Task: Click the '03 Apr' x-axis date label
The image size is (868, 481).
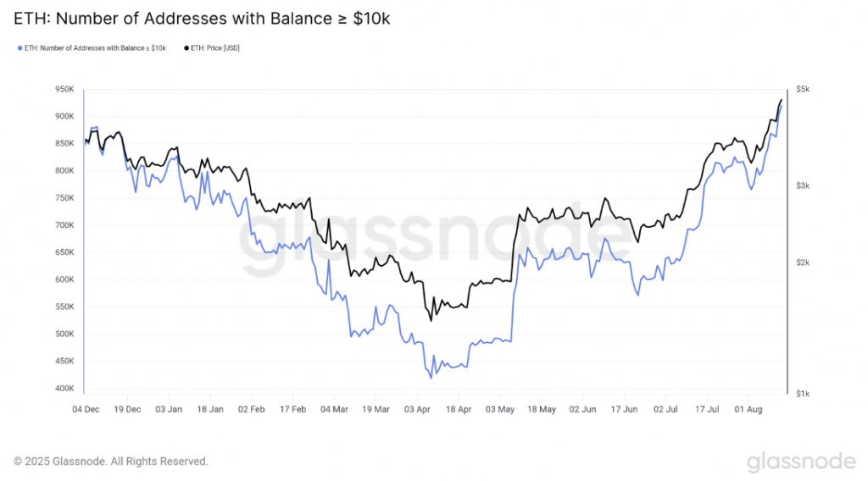Action: pos(417,408)
